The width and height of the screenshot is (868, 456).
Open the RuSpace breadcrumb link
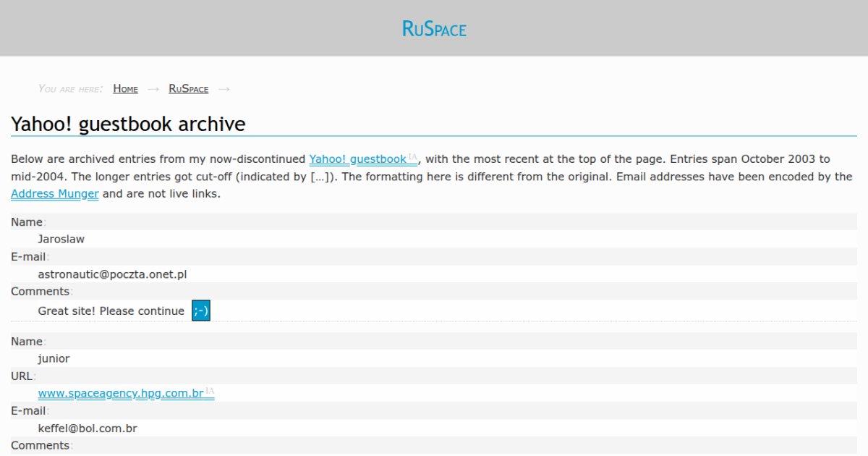click(x=187, y=88)
